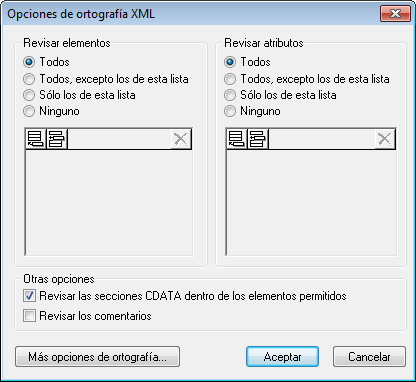Click inside the empty elements list area

109,203
